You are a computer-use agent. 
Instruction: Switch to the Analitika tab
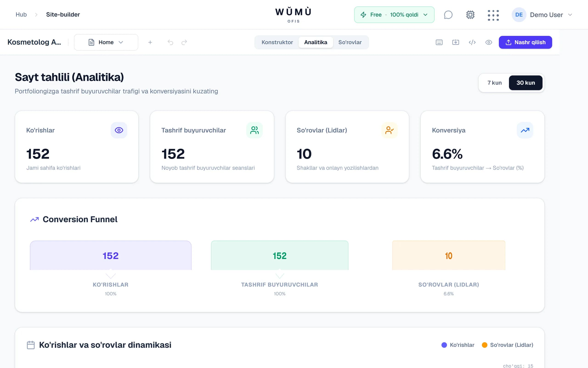(316, 42)
